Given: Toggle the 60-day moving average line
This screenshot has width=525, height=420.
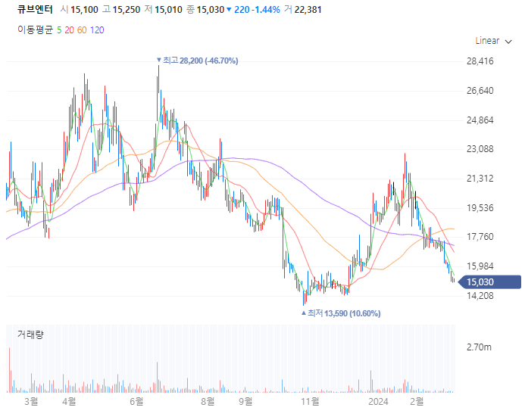Looking at the screenshot, I should click(82, 30).
